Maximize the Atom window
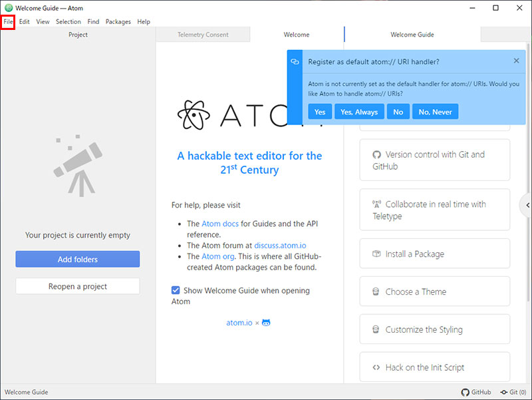This screenshot has height=400, width=532. tap(495, 8)
